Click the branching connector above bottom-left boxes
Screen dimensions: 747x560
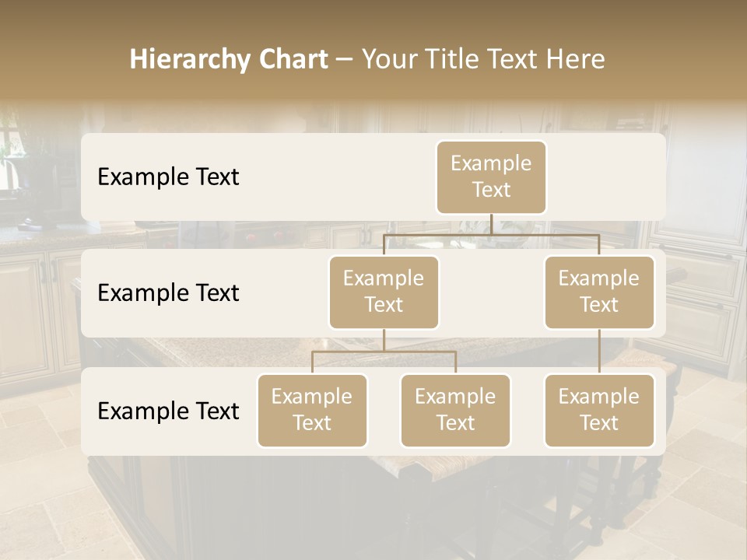pos(384,352)
